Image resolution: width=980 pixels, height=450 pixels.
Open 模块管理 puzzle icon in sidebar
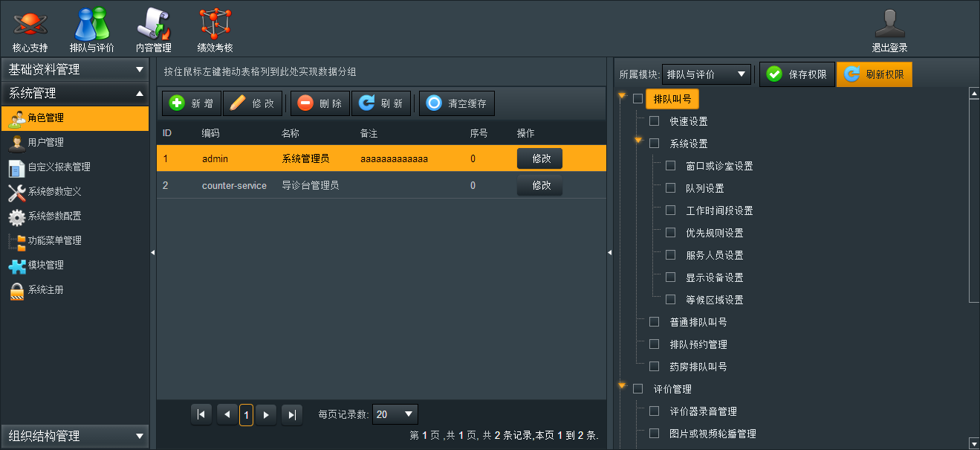pos(17,266)
